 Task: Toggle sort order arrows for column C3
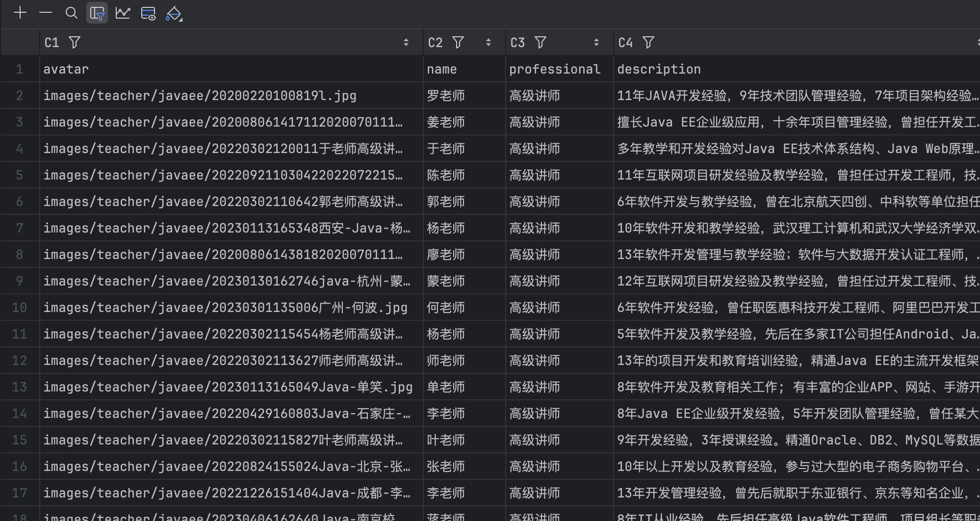tap(596, 43)
